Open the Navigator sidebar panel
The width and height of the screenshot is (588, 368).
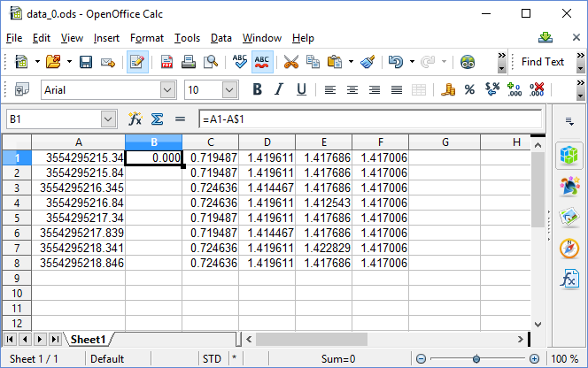pos(568,248)
